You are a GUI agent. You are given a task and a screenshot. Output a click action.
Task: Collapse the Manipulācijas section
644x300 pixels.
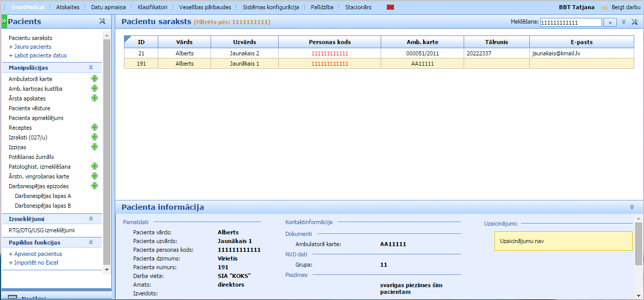click(x=91, y=68)
